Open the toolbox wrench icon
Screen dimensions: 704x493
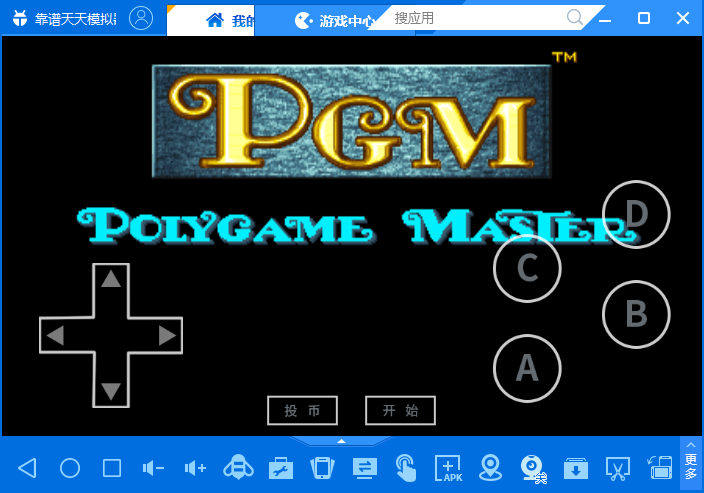pyautogui.click(x=281, y=468)
